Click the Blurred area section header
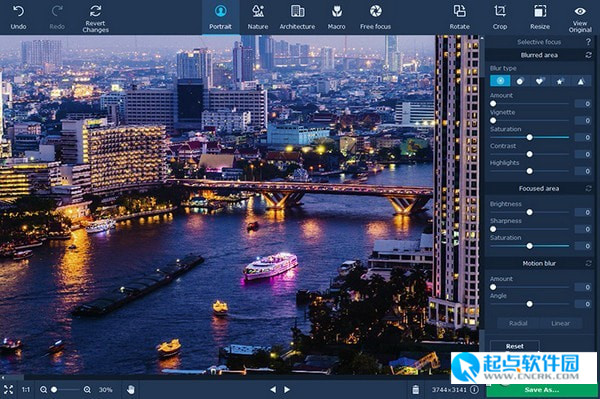 539,55
